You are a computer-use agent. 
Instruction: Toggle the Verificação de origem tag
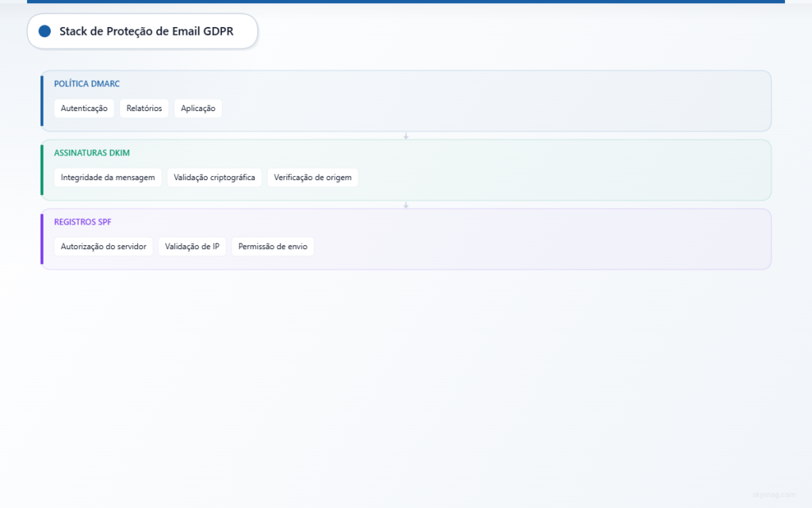coord(312,177)
